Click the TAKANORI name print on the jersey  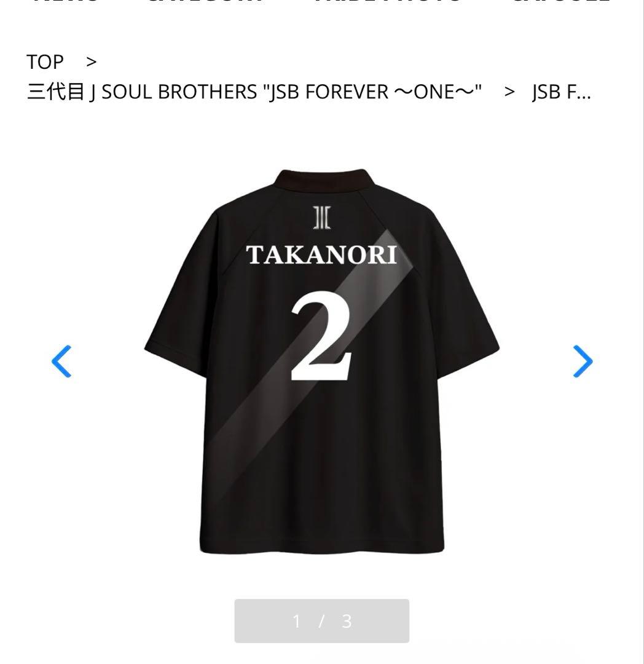tap(321, 255)
